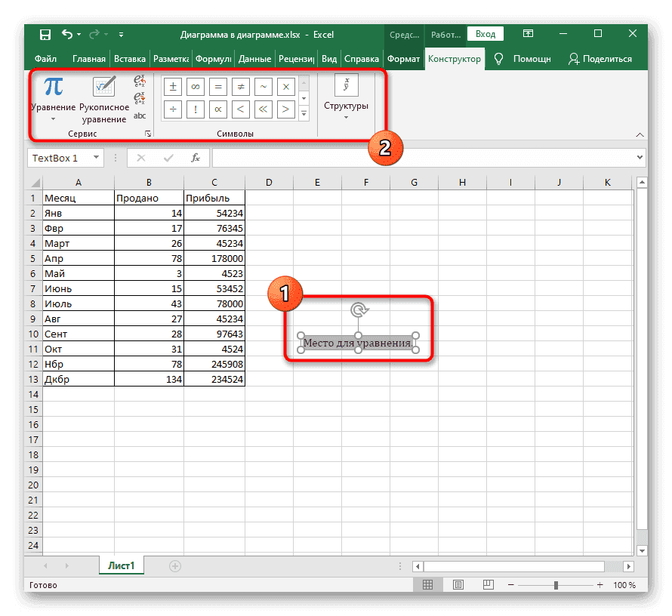Expand the Структуры dropdown
672x616 pixels.
pos(346,98)
